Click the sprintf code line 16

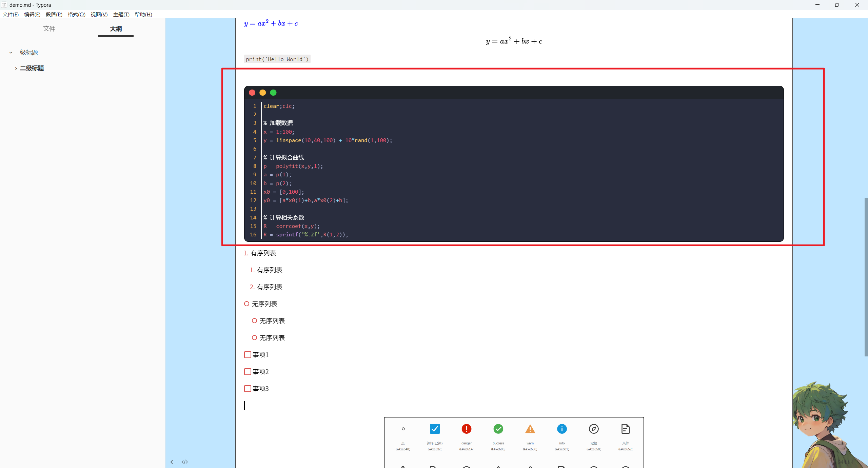pos(305,235)
